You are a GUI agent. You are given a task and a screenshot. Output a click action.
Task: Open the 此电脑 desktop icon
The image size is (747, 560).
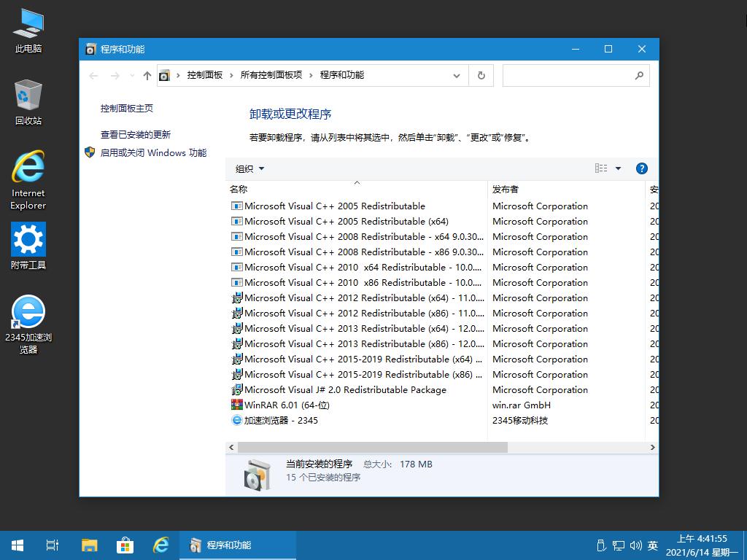(28, 31)
